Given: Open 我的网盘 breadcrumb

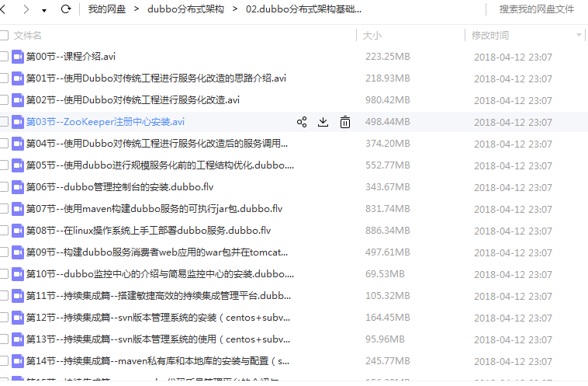Looking at the screenshot, I should click(107, 9).
